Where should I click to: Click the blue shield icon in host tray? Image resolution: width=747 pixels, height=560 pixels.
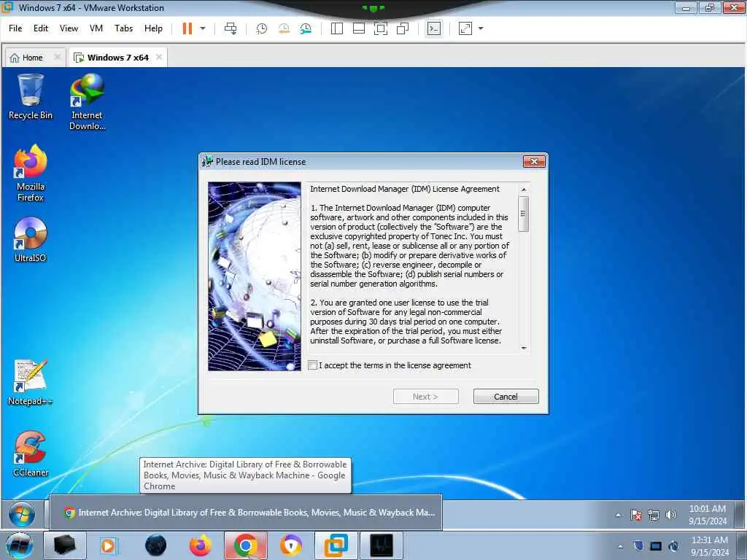[638, 546]
